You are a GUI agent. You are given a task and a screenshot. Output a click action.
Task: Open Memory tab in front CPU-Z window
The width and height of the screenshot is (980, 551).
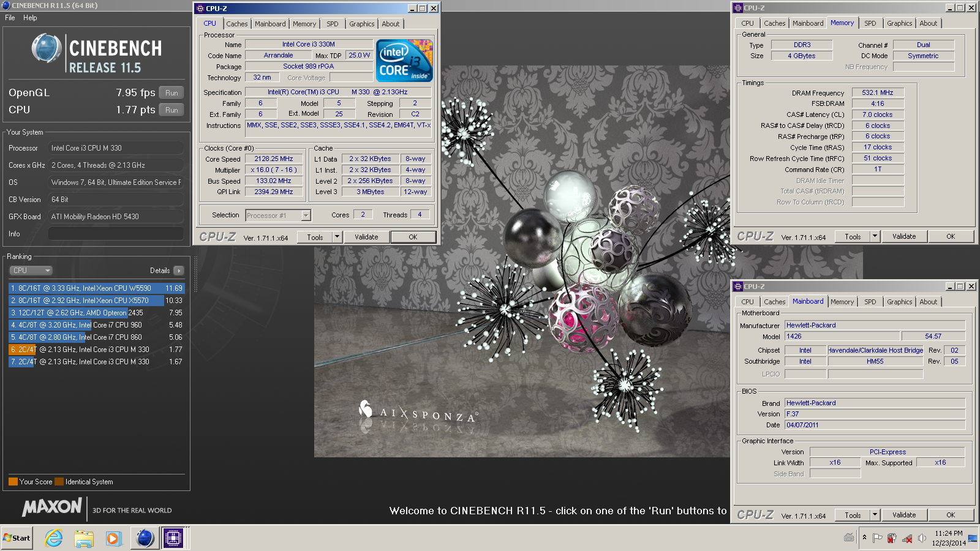304,24
